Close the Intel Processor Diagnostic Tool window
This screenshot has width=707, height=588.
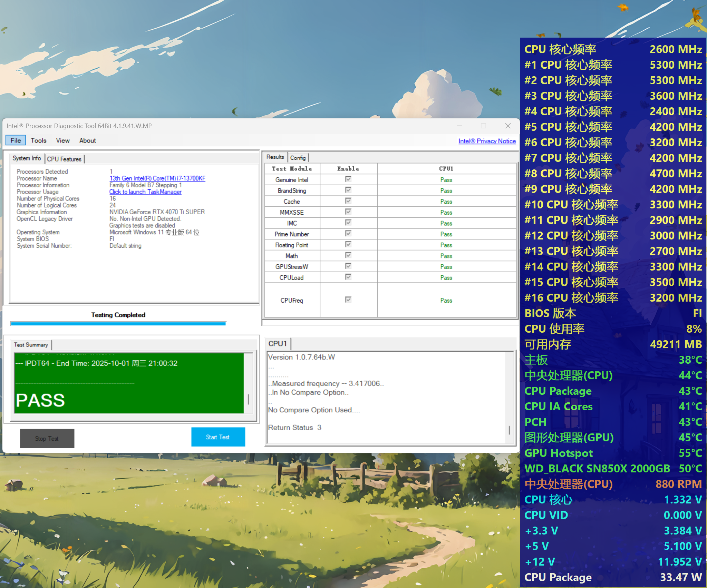coord(508,126)
